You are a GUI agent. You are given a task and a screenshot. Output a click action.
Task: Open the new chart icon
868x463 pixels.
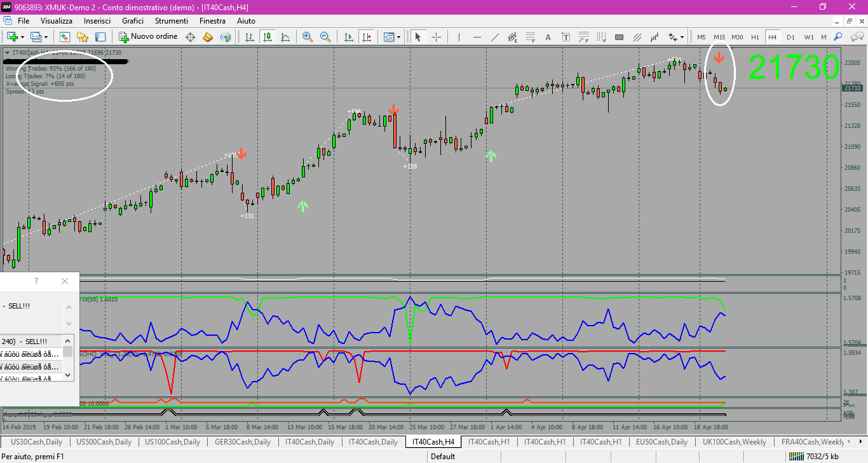tap(12, 37)
